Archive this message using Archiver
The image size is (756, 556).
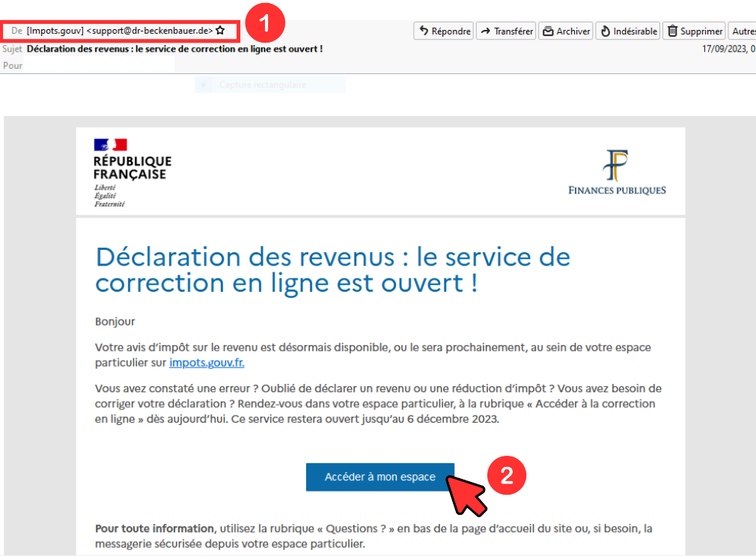coord(566,31)
